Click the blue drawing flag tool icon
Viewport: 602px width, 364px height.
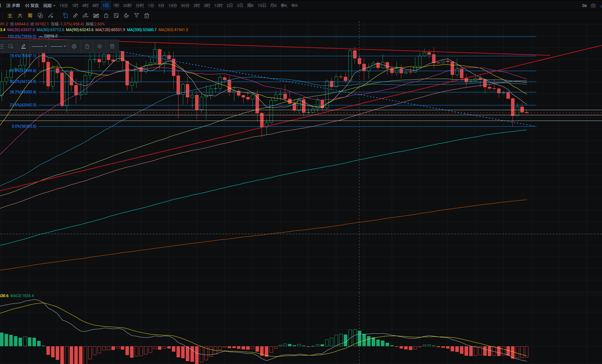(65, 16)
